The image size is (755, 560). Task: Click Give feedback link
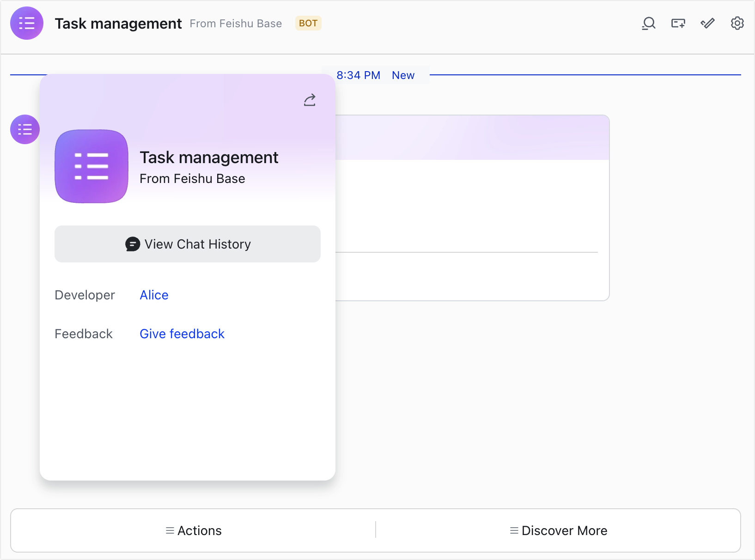pyautogui.click(x=182, y=334)
